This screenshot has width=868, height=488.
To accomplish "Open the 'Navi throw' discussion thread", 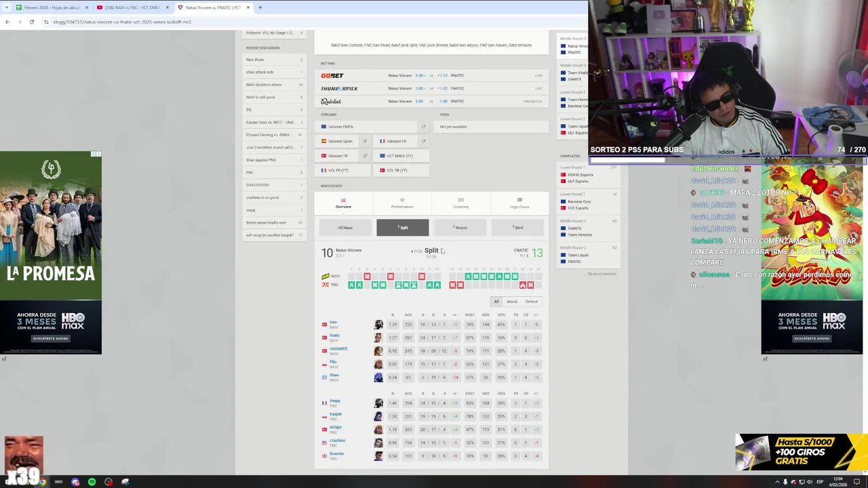I will pyautogui.click(x=274, y=60).
